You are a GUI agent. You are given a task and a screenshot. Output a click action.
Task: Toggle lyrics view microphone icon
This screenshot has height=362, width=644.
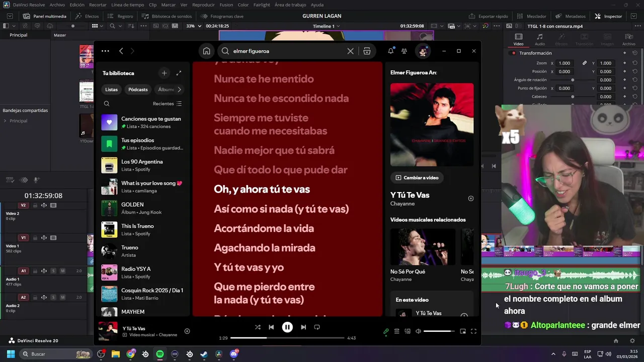[x=386, y=331]
